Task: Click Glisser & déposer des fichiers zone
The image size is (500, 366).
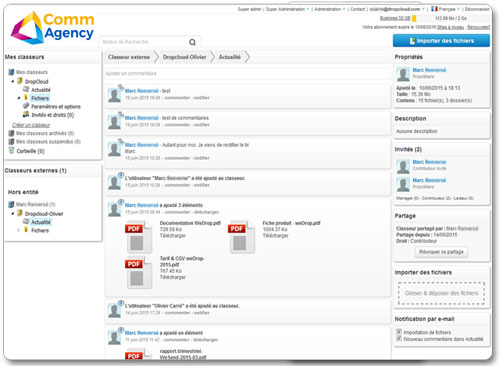Action: pyautogui.click(x=441, y=293)
